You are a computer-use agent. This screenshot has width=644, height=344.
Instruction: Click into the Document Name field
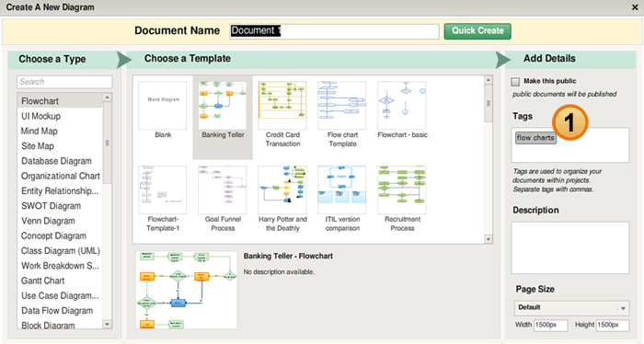tap(334, 31)
